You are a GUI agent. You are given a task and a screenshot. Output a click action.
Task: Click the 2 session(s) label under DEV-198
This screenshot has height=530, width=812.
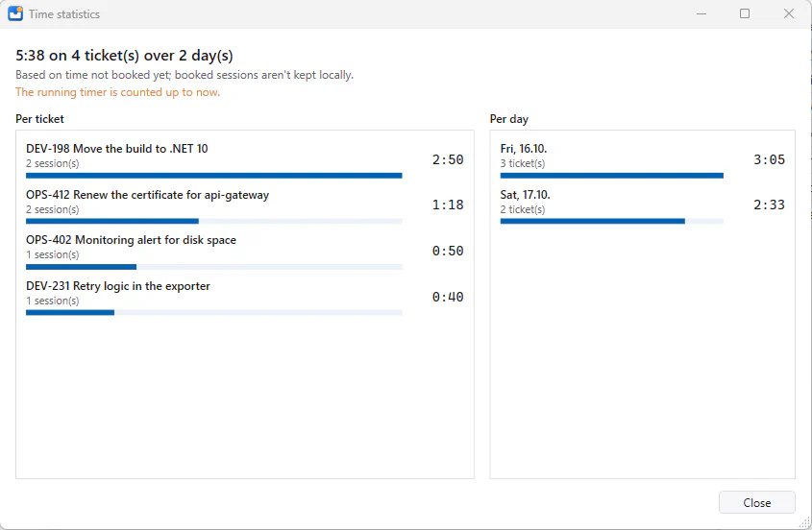pyautogui.click(x=52, y=163)
